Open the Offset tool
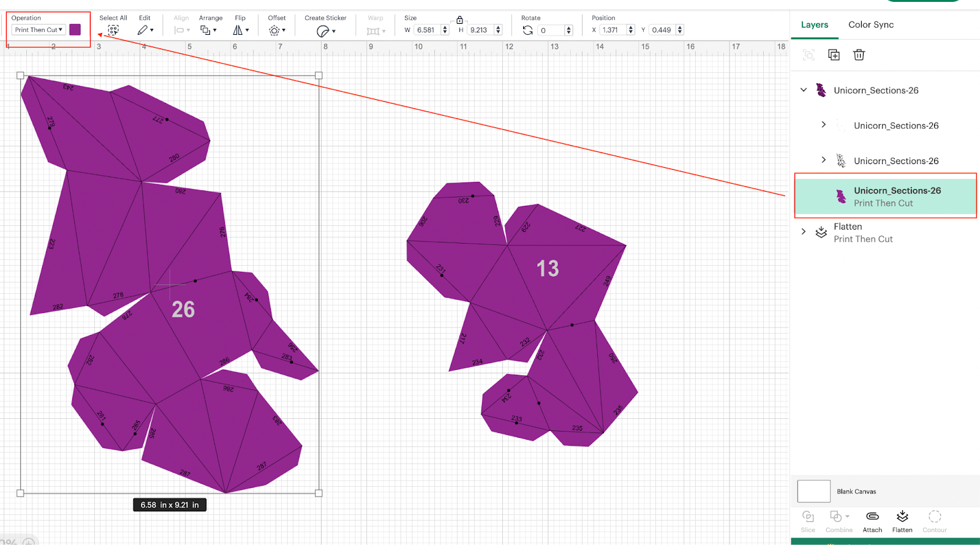 (x=277, y=30)
